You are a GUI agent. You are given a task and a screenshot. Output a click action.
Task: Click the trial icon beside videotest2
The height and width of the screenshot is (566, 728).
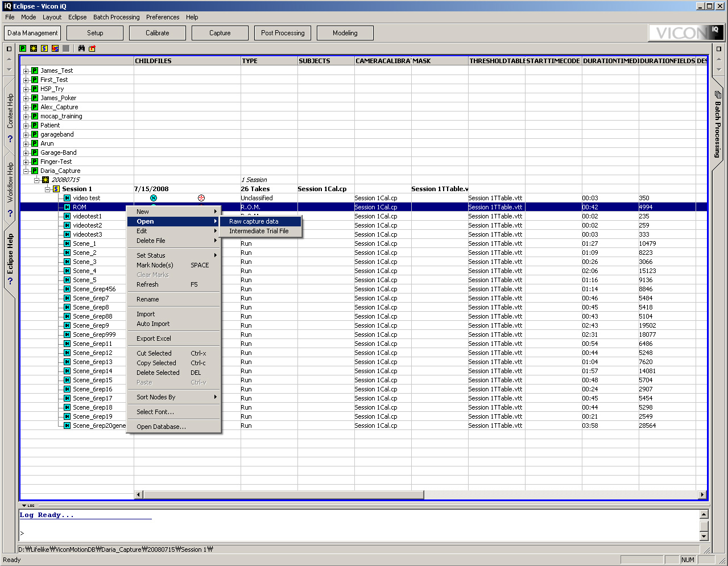click(x=67, y=225)
